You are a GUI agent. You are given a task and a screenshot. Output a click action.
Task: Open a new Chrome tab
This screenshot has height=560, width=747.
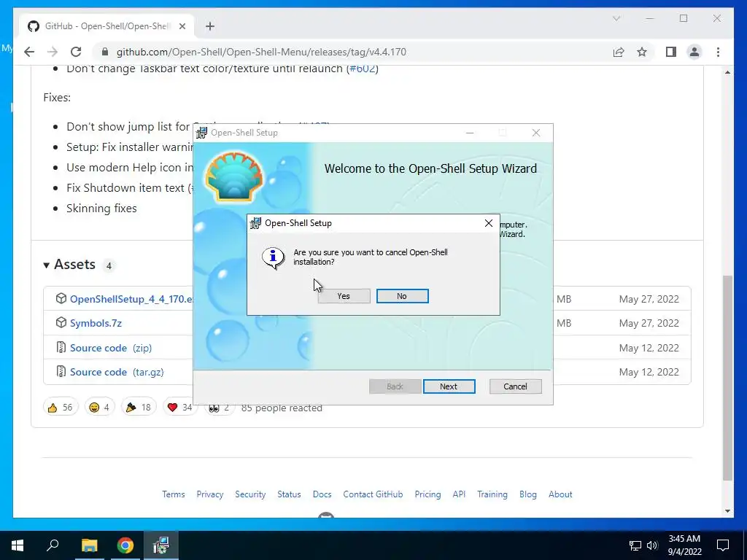209,26
